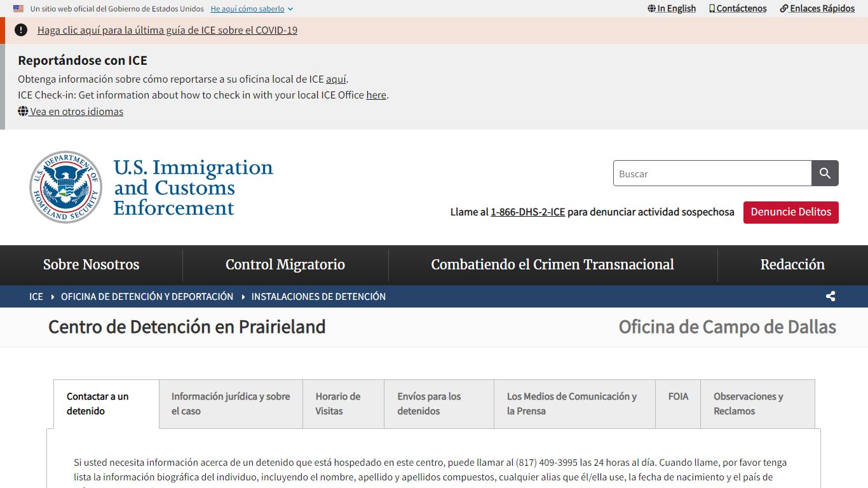Click the globe icon beside In English

coord(652,9)
